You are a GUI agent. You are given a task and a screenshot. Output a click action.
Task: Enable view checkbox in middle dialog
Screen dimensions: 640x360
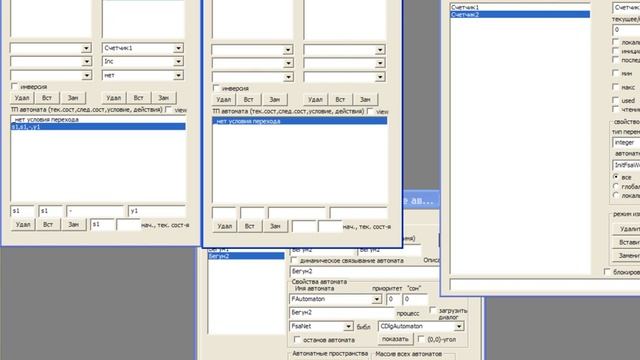tap(370, 111)
